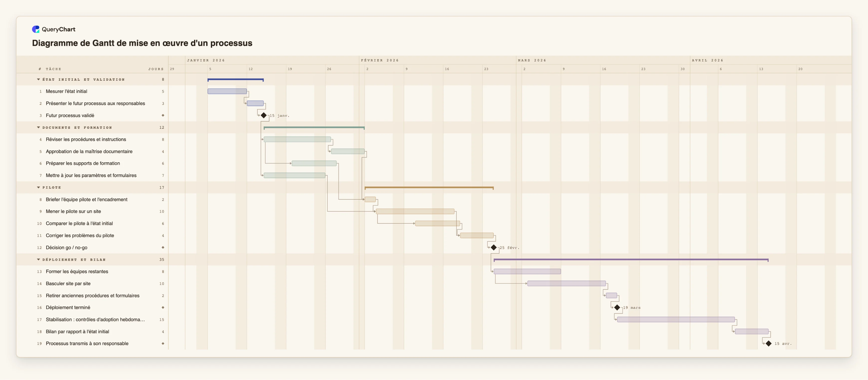Select the Bilan par rapport bar

pyautogui.click(x=752, y=331)
